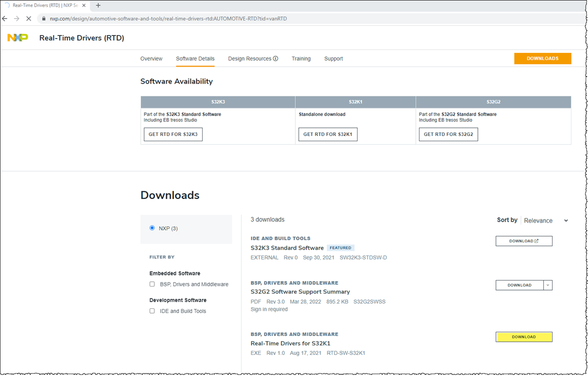Click the NXP logo

tap(18, 37)
